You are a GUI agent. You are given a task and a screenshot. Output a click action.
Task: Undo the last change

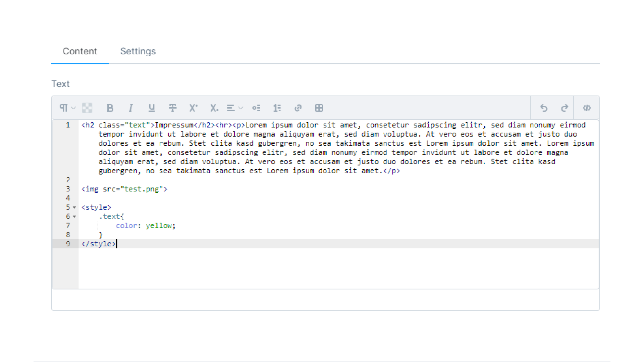pyautogui.click(x=544, y=108)
